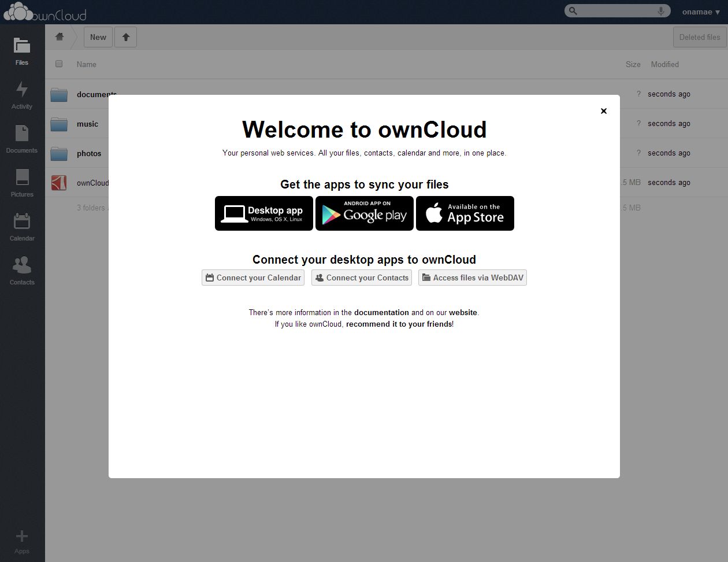This screenshot has height=562, width=728.
Task: Click the ownCloud PDF file icon
Action: tap(59, 183)
